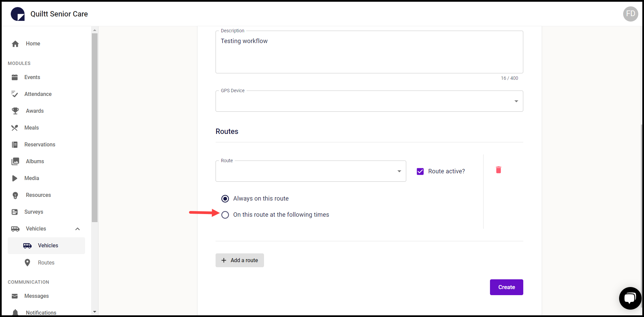The width and height of the screenshot is (644, 317).
Task: Click the Add a route button
Action: click(x=239, y=260)
